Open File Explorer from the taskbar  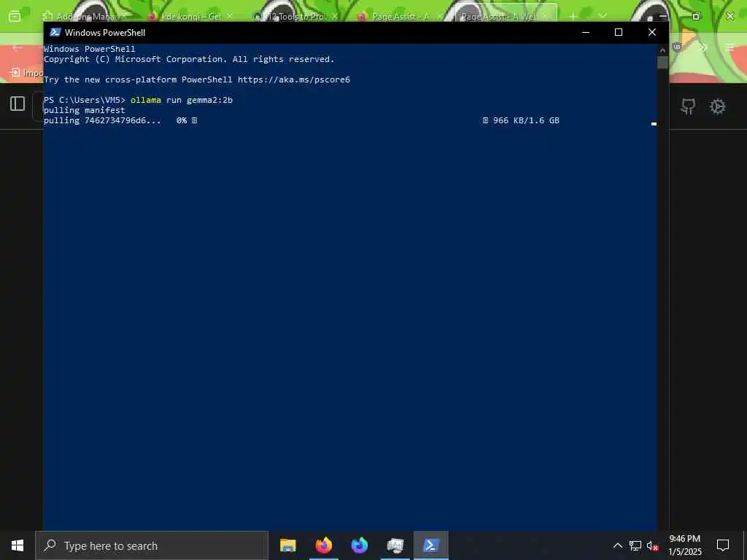click(287, 545)
